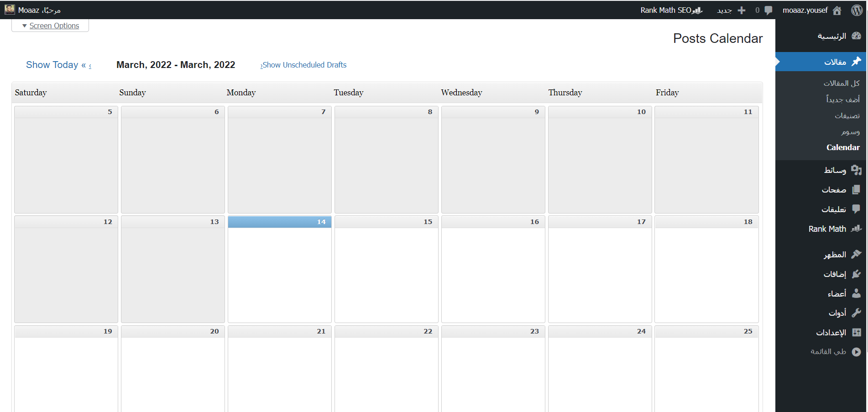
Task: Open comments bubble icon in admin bar
Action: coord(769,10)
